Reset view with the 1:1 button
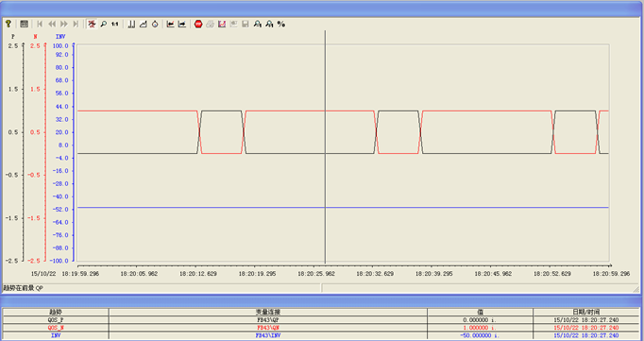Image resolution: width=644 pixels, height=341 pixels. (x=114, y=25)
